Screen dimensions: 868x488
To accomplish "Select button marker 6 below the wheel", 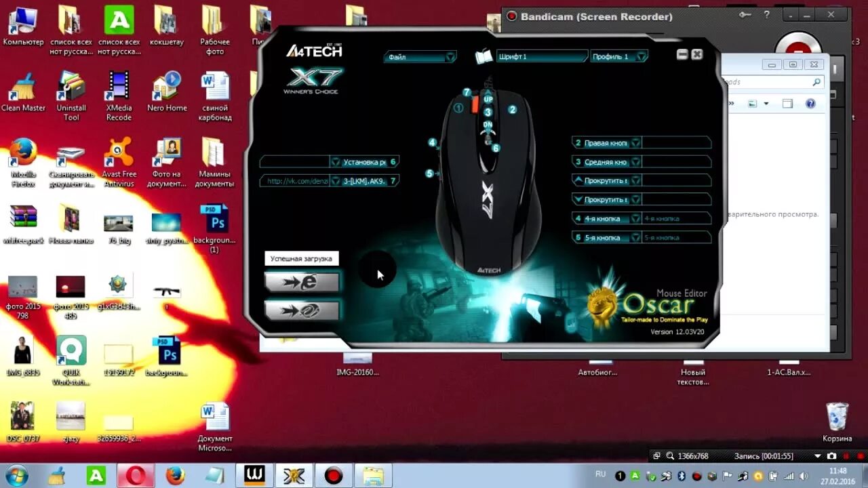I will tap(496, 148).
